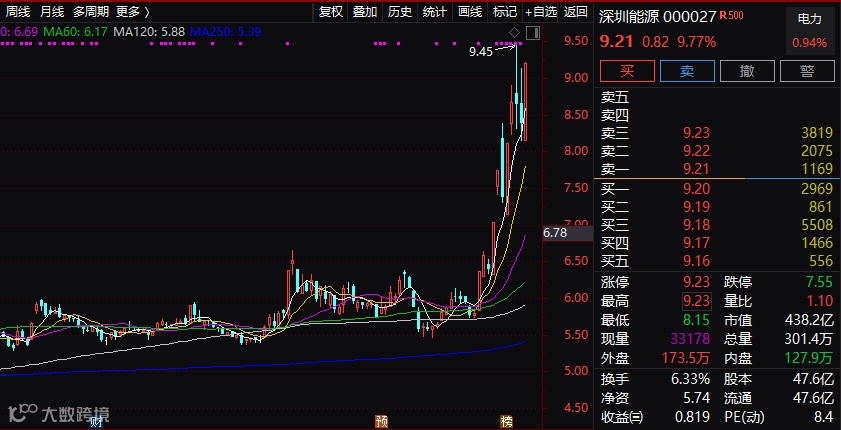The image size is (841, 430).
Task: Click the 9.45 high price annotation
Action: (x=481, y=52)
